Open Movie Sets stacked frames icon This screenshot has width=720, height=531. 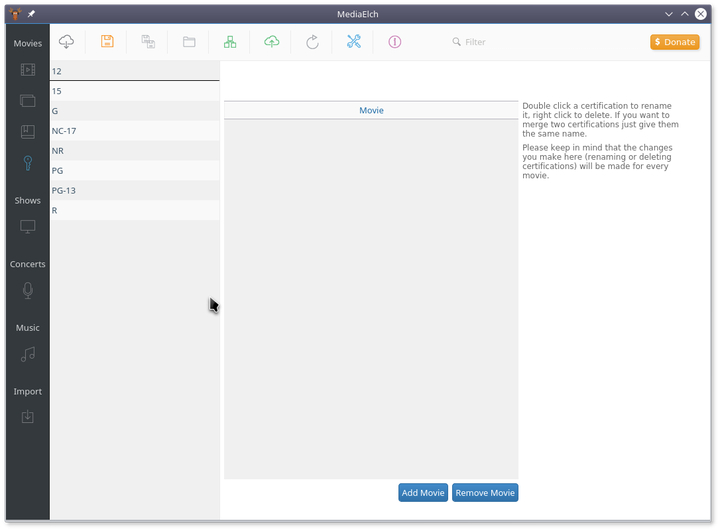click(x=28, y=101)
